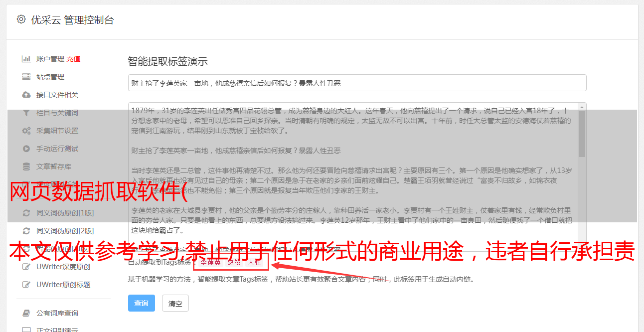
Task: Click the 清空 button
Action: (175, 303)
